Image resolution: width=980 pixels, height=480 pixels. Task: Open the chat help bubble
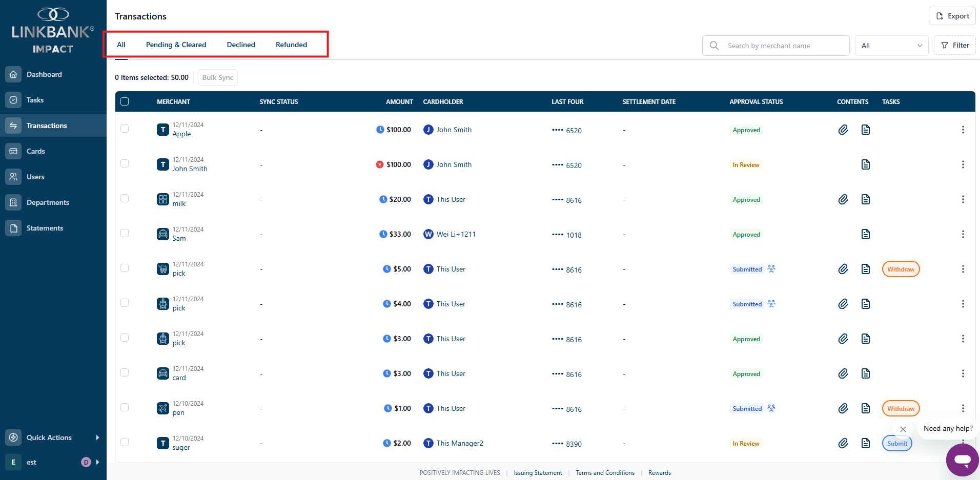tap(962, 460)
